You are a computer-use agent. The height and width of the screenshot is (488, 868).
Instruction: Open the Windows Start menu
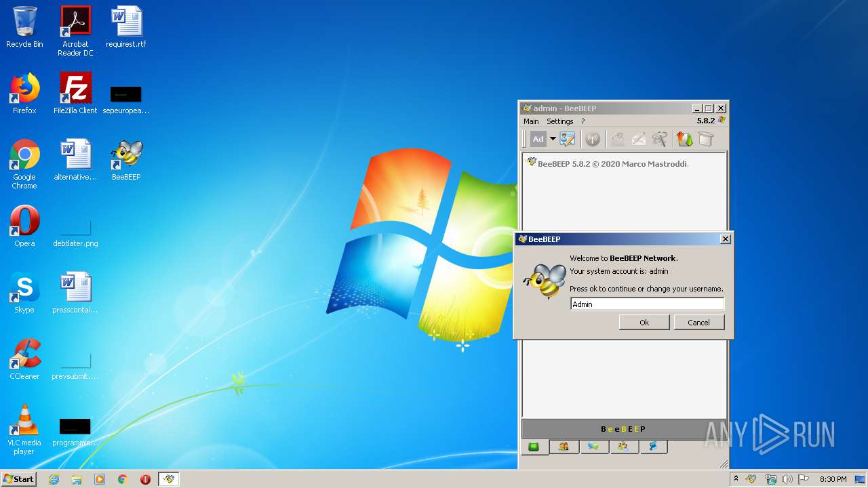(x=18, y=479)
